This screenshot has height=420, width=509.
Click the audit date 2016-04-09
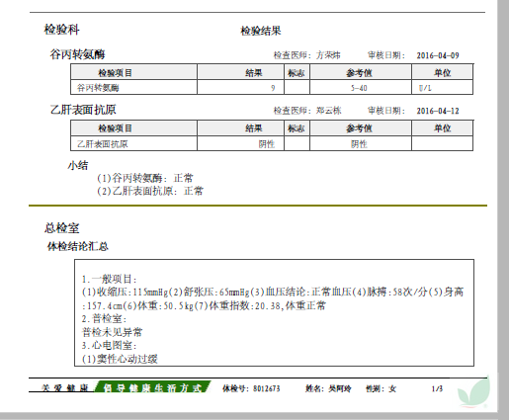pos(438,55)
